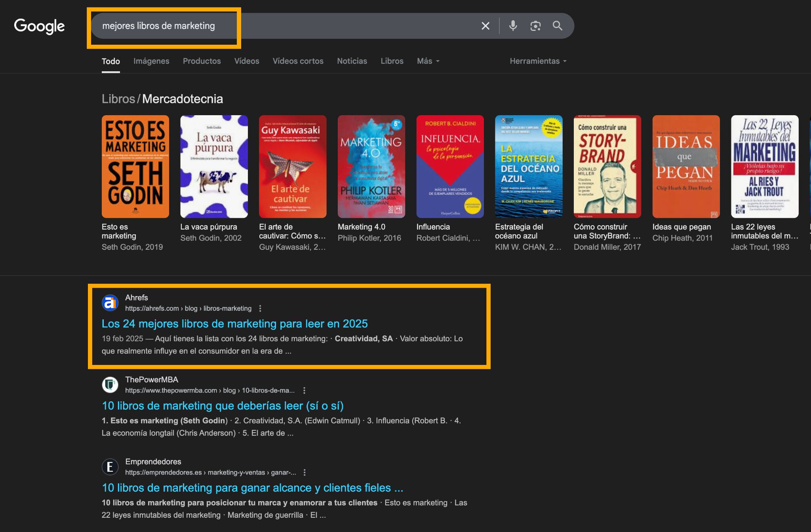Screen dimensions: 811x532
Task: Click the Emprendedores favicon
Action: [x=111, y=467]
